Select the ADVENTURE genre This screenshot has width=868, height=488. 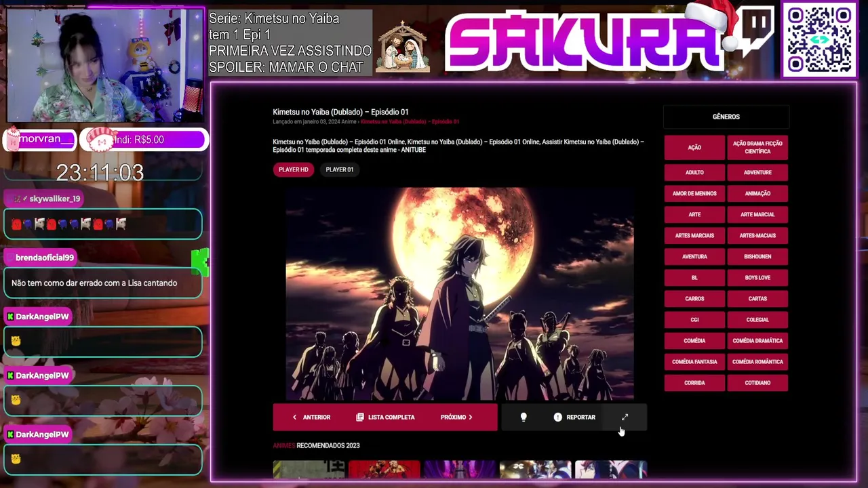[757, 173]
